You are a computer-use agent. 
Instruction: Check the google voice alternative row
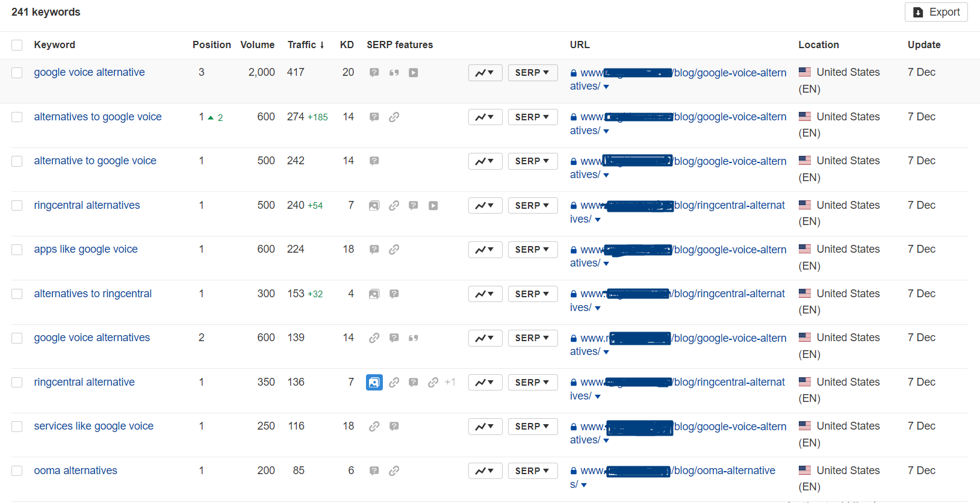(x=17, y=73)
